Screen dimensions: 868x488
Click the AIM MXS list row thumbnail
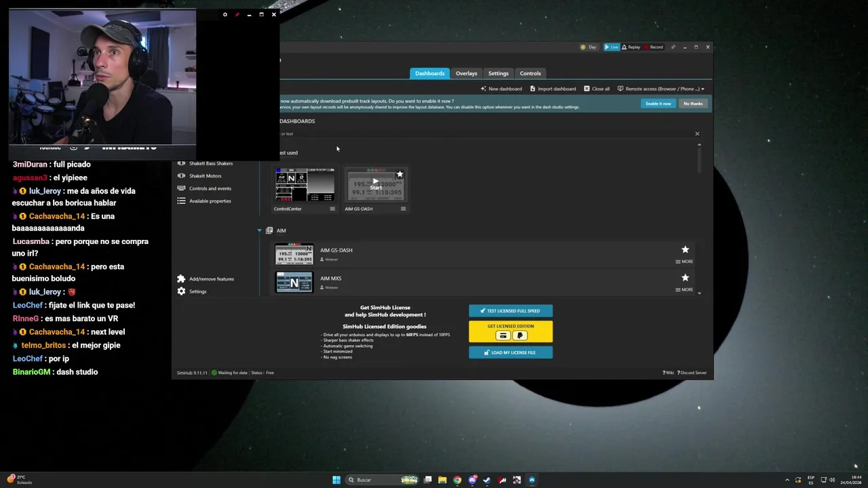click(x=294, y=283)
